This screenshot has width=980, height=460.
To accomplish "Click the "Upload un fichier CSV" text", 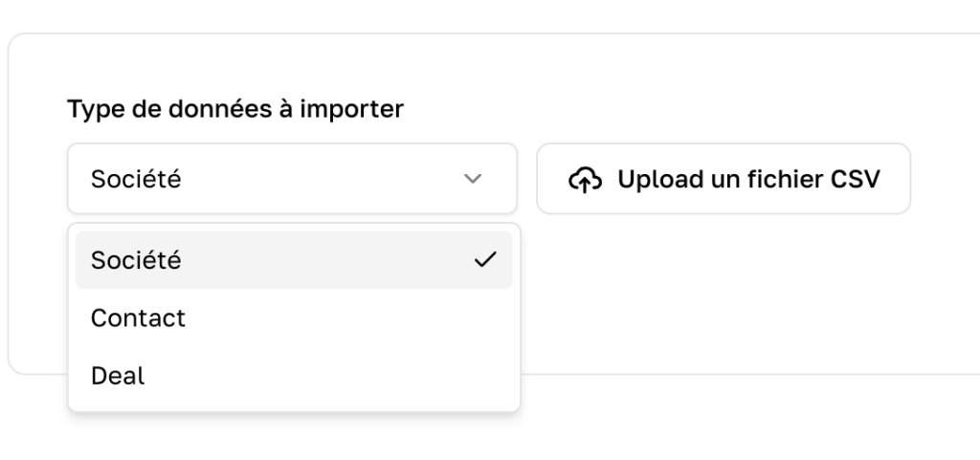I will (747, 179).
